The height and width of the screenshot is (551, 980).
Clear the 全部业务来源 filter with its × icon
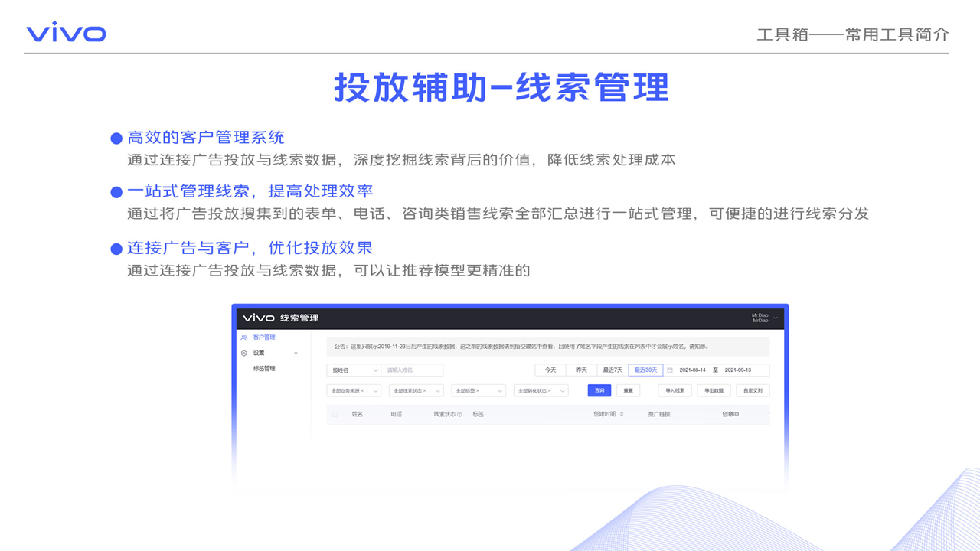tap(362, 391)
